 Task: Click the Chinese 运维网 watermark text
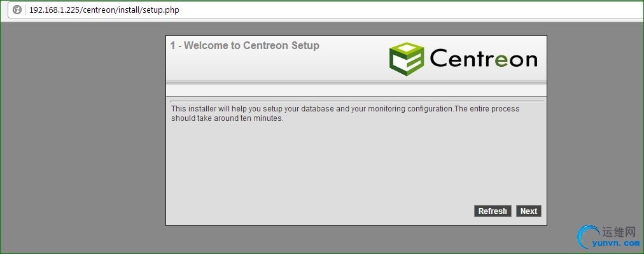[619, 232]
